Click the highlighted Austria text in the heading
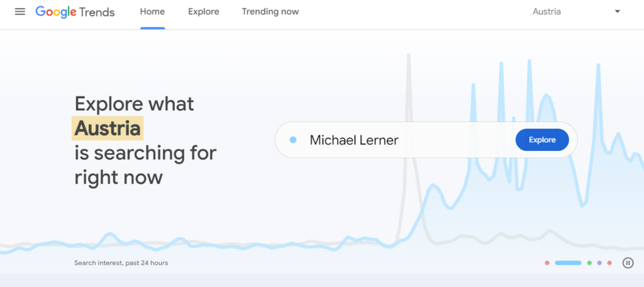The image size is (644, 287). (x=108, y=128)
